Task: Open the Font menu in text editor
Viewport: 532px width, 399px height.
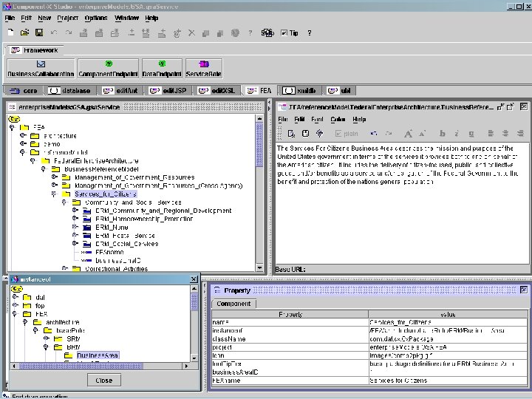Action: [x=317, y=119]
